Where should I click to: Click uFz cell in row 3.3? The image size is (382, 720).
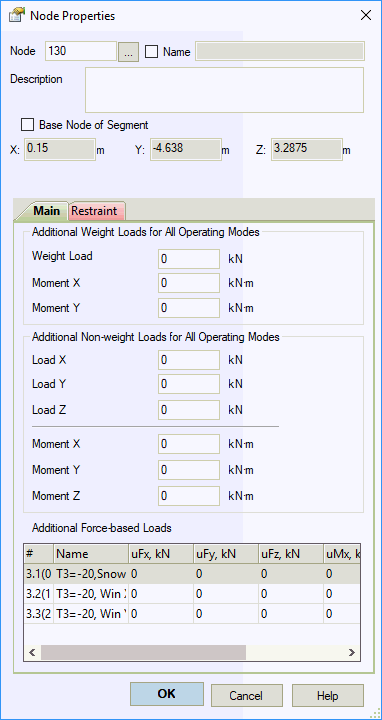tap(292, 613)
